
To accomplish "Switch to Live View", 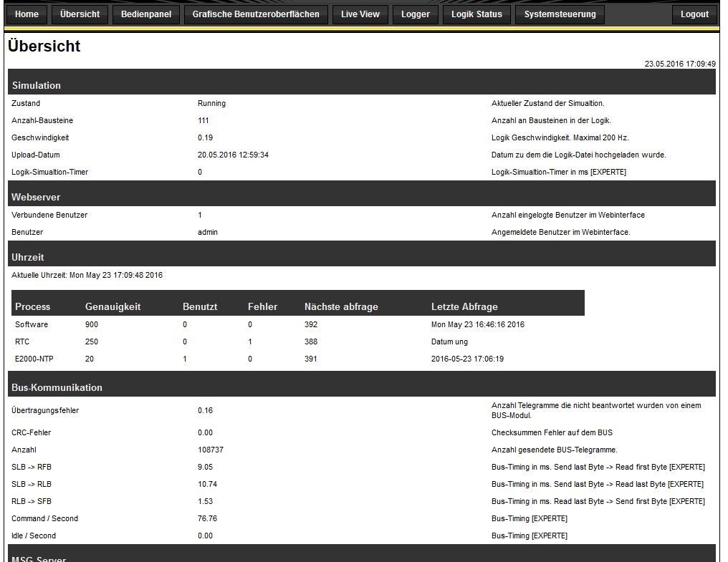I will pos(360,14).
